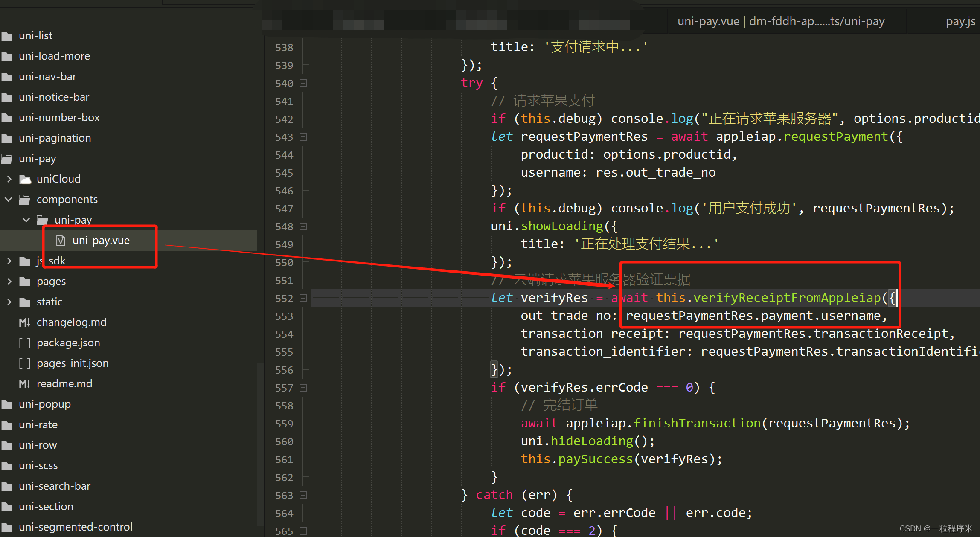Click the markdown icon of changelog.md
The width and height of the screenshot is (980, 537).
click(x=25, y=322)
